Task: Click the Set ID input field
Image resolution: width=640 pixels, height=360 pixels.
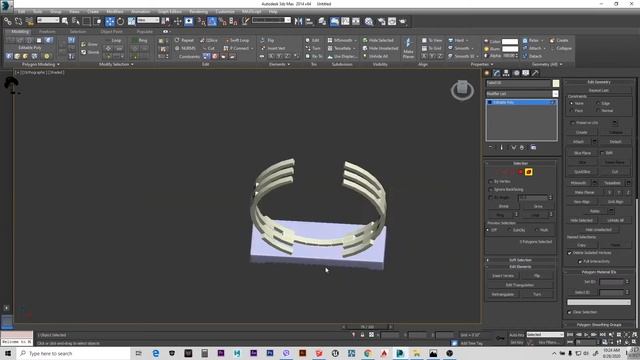Action: 611,282
